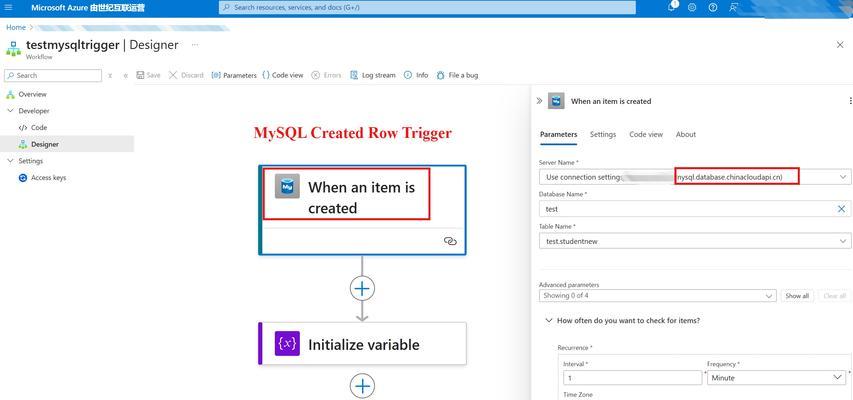Click the sidebar Search field
The width and height of the screenshot is (853, 400).
pos(53,76)
